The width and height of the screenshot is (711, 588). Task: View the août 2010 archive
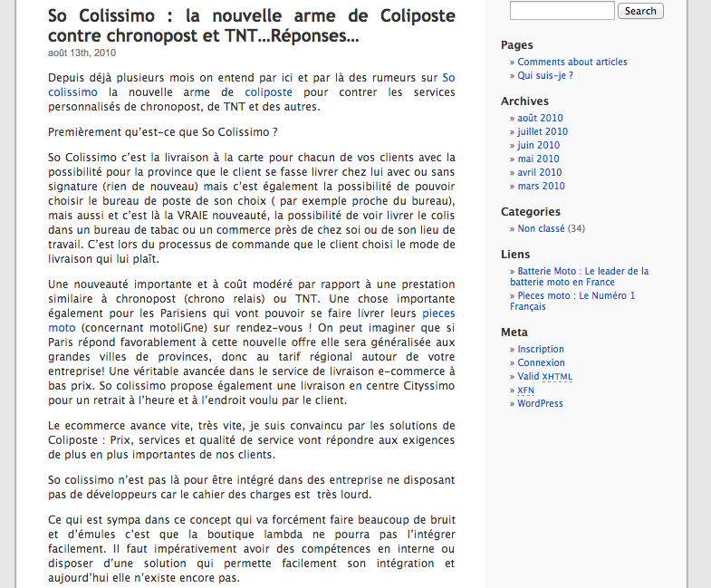pos(540,118)
